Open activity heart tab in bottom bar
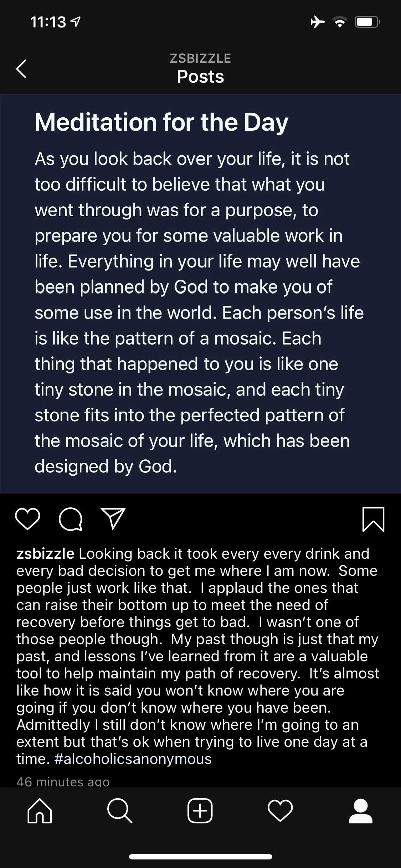 coord(280,811)
